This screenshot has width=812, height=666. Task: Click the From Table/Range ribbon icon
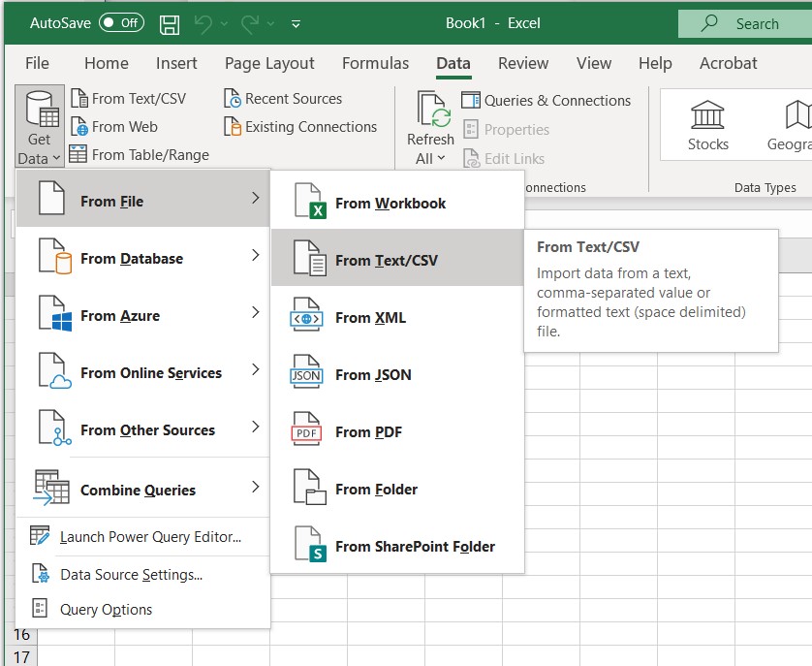click(78, 154)
